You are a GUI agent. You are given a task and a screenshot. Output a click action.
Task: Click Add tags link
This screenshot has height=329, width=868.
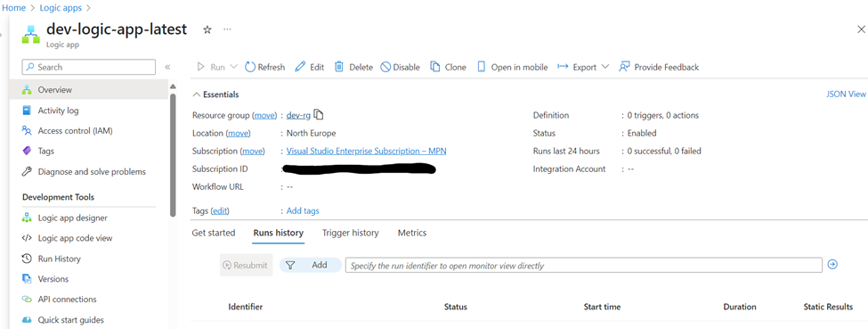[303, 210]
